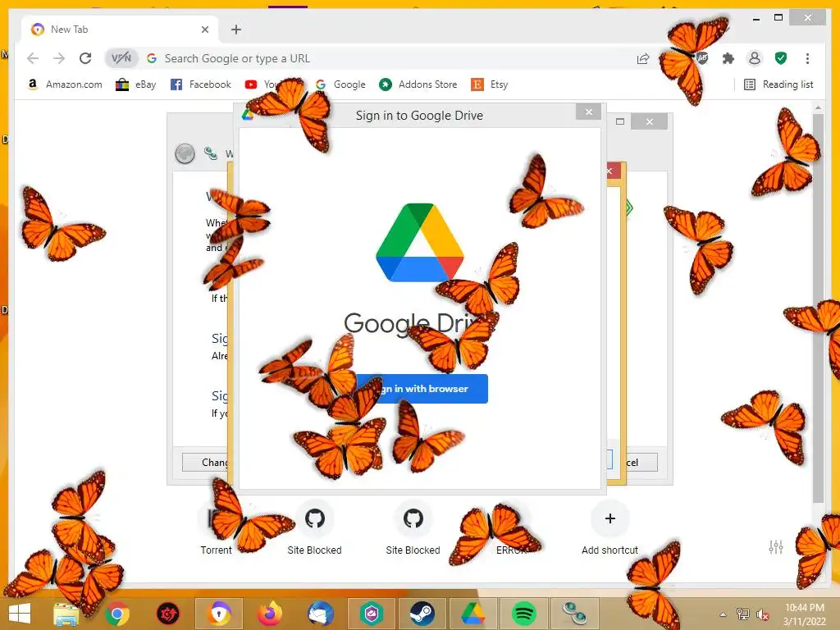The image size is (840, 630).
Task: Click the green shield security icon
Action: pos(781,58)
